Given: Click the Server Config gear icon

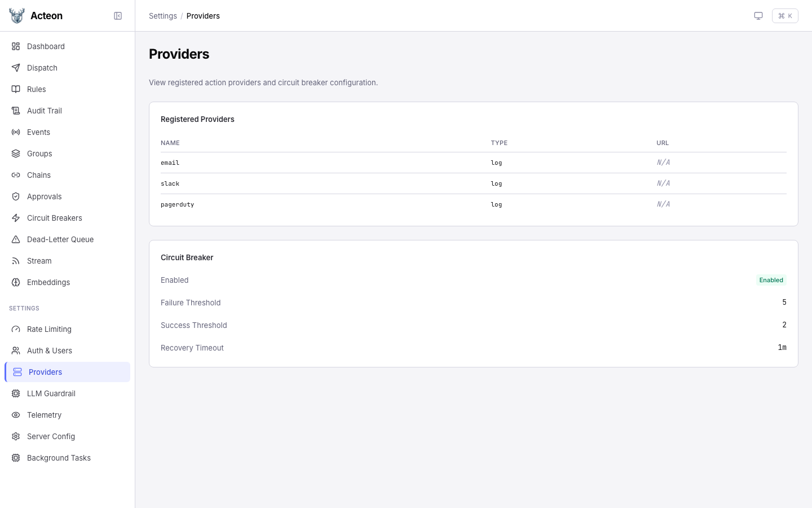Looking at the screenshot, I should click(x=16, y=436).
